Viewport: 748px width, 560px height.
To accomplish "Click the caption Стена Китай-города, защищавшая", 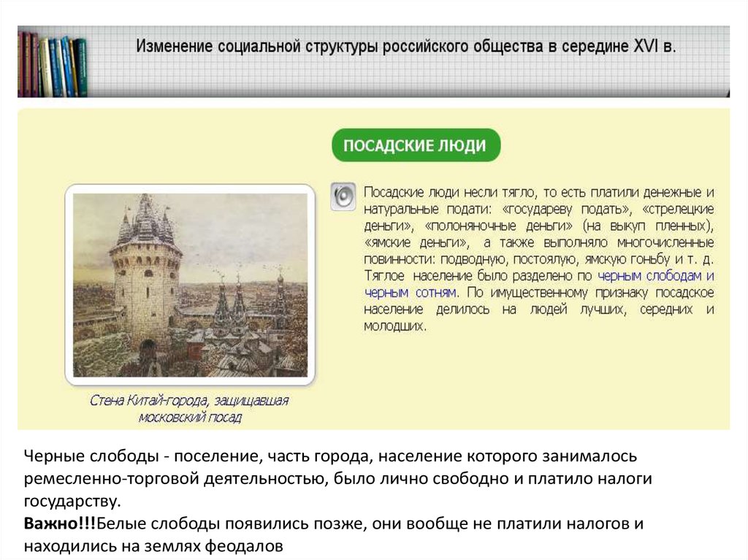I will (x=189, y=400).
